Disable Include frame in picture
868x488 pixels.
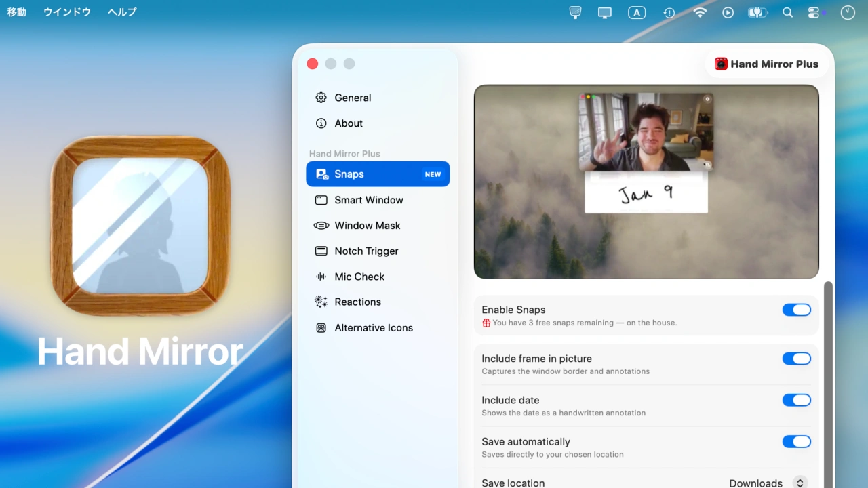pos(796,359)
